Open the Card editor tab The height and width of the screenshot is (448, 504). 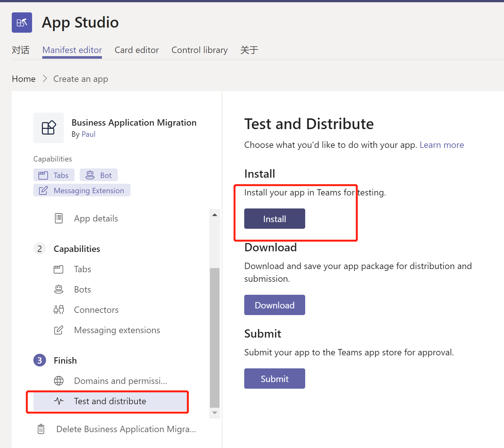[x=137, y=50]
